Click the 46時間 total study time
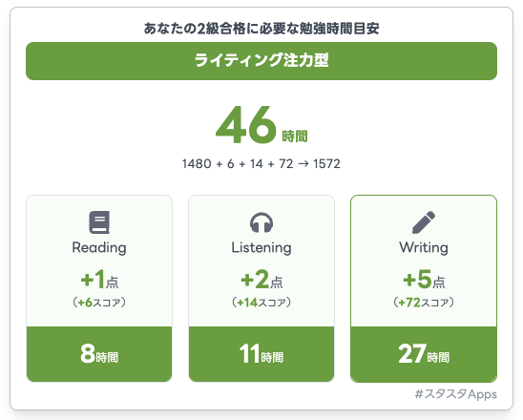Viewport: 523px width, 420px height. pos(261,125)
